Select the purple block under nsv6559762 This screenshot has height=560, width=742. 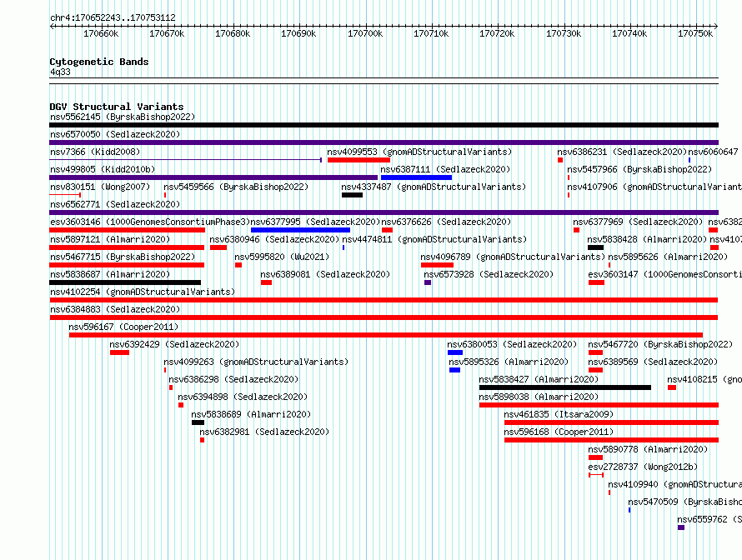(x=681, y=527)
